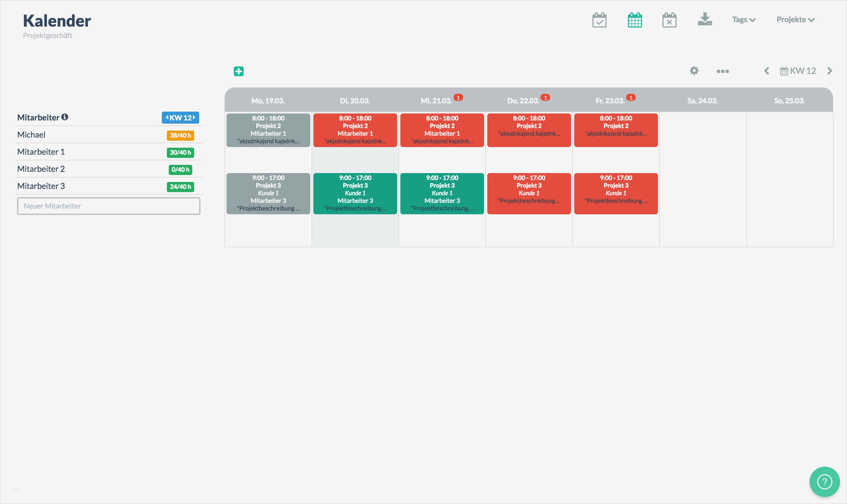Screen dimensions: 847x504
Task: Select employee Michael in the list
Action: [x=31, y=135]
